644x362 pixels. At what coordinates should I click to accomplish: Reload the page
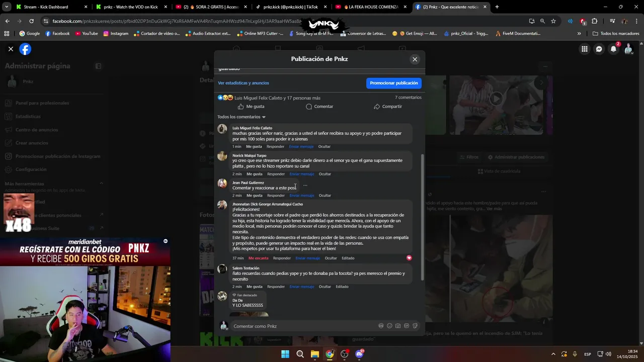click(x=31, y=21)
